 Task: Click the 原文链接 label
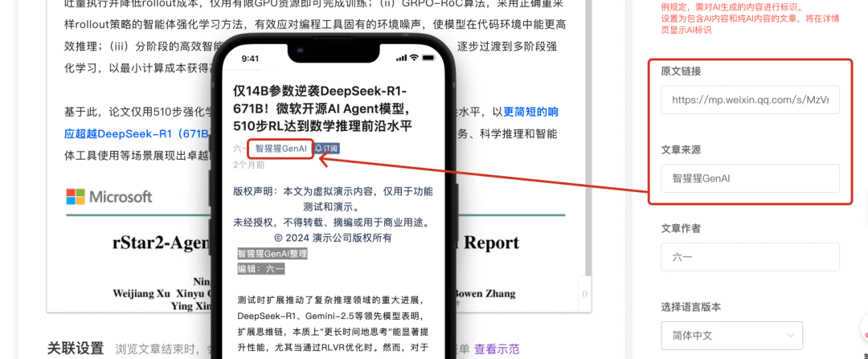click(x=681, y=71)
